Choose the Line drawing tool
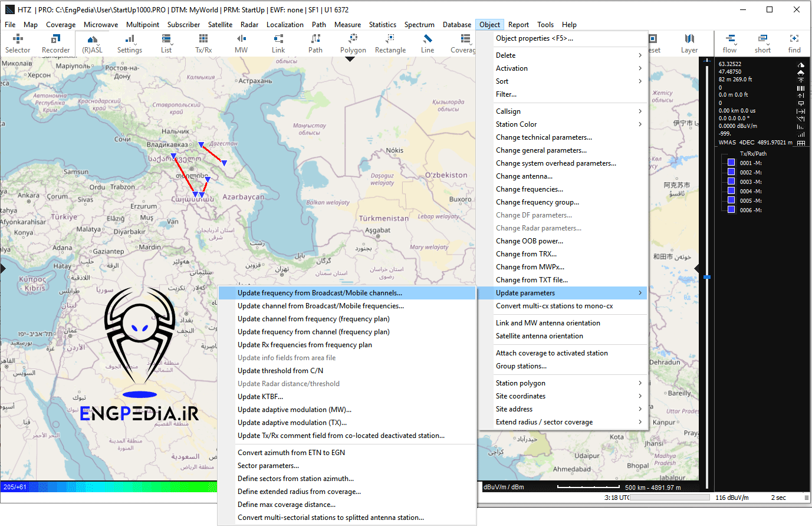Viewport: 812px width, 527px height. (428, 44)
